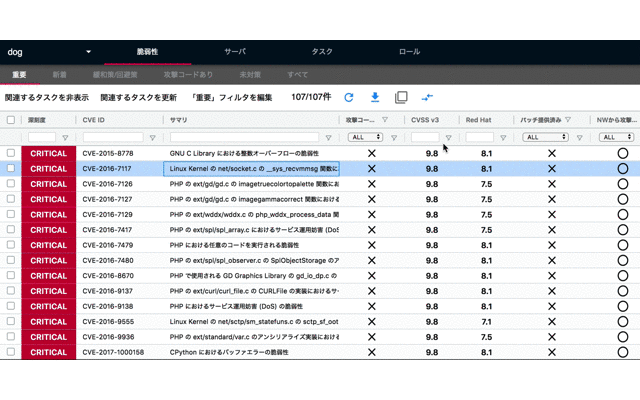This screenshot has width=640, height=400.
Task: Click 関連するタスクを更新 button
Action: (138, 98)
